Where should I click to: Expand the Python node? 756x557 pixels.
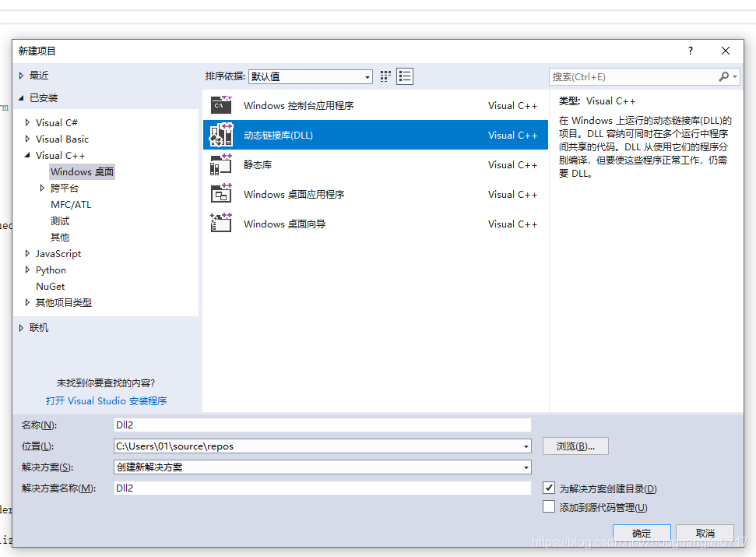27,270
